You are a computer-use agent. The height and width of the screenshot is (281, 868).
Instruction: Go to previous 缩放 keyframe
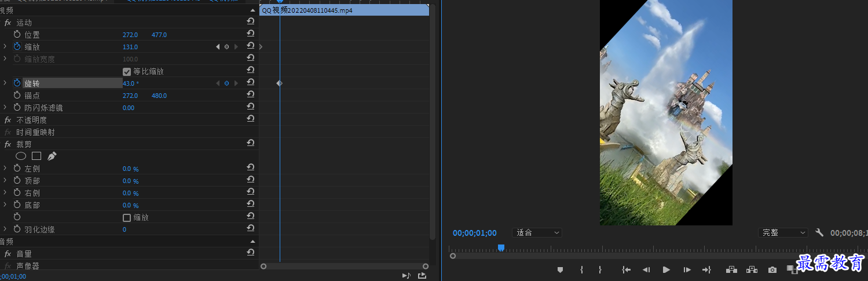coord(218,47)
